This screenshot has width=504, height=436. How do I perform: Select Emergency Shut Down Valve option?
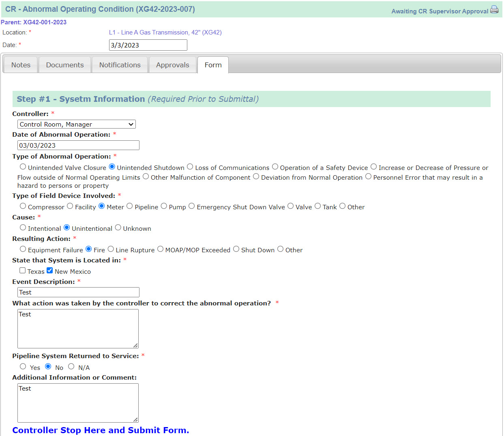[x=192, y=206]
